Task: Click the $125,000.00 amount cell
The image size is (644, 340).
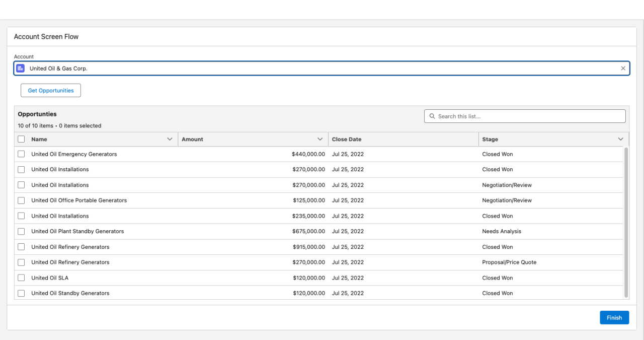Action: 309,200
